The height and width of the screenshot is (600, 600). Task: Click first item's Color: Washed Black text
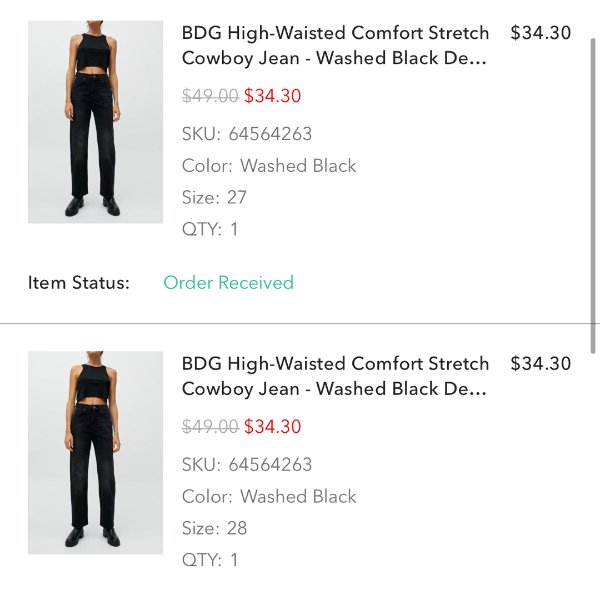[269, 166]
